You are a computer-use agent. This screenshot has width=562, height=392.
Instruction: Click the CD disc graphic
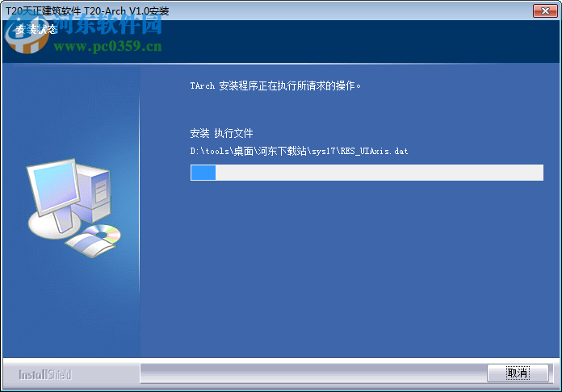tap(103, 233)
